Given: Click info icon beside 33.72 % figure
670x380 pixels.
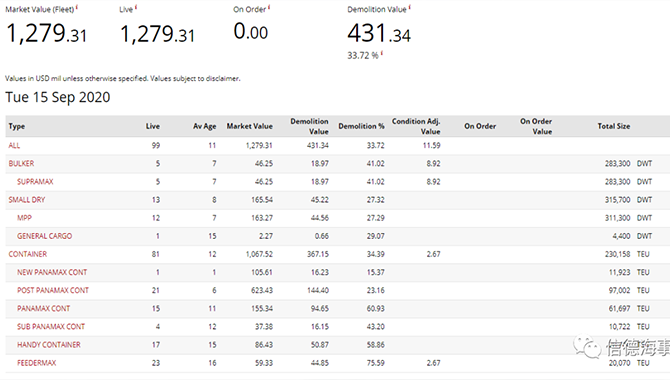Looking at the screenshot, I should pos(382,53).
